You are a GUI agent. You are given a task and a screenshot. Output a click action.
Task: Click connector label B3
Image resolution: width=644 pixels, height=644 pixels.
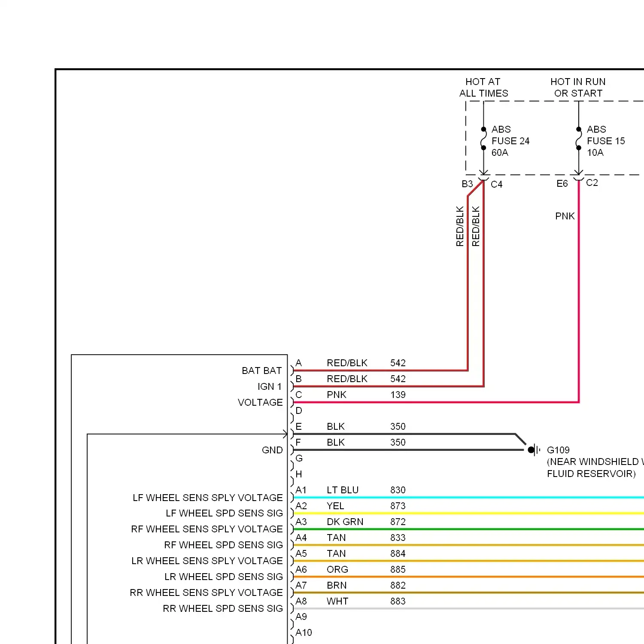pyautogui.click(x=467, y=184)
